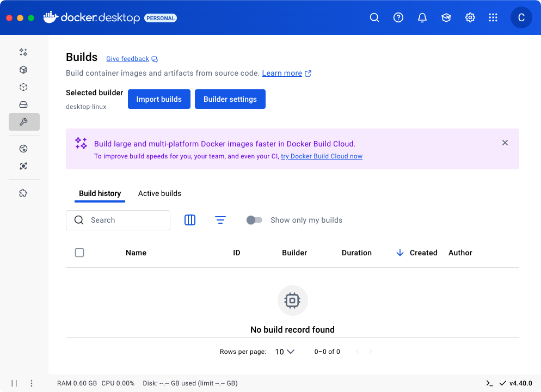Open the filter builds icon

220,220
